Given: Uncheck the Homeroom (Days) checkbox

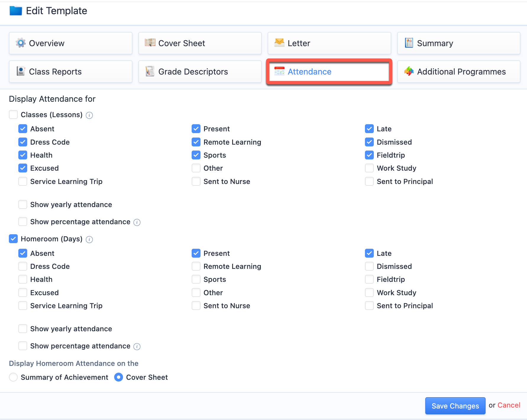Looking at the screenshot, I should pyautogui.click(x=13, y=239).
